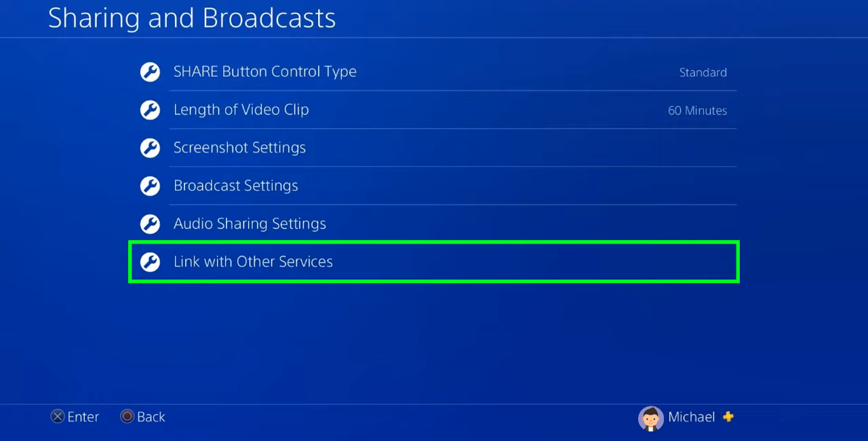Click the Back label
Screen dimensions: 868x441
[151, 417]
